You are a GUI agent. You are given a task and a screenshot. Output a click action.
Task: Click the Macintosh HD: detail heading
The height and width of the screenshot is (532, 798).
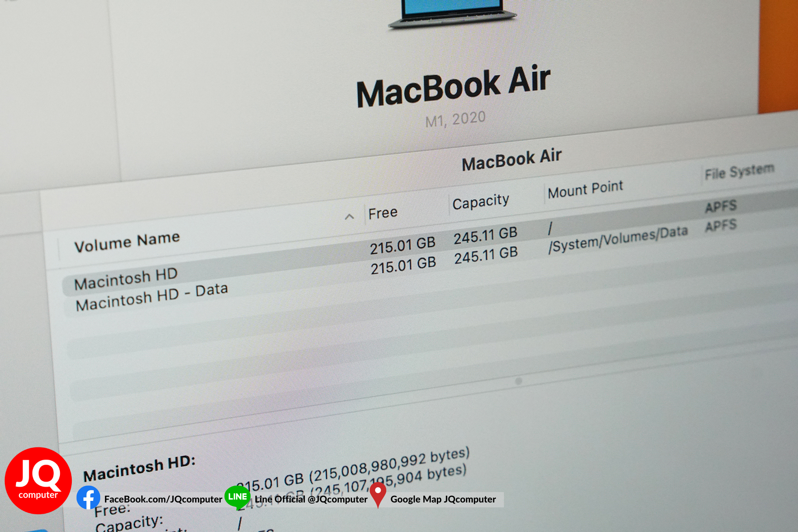tap(139, 469)
